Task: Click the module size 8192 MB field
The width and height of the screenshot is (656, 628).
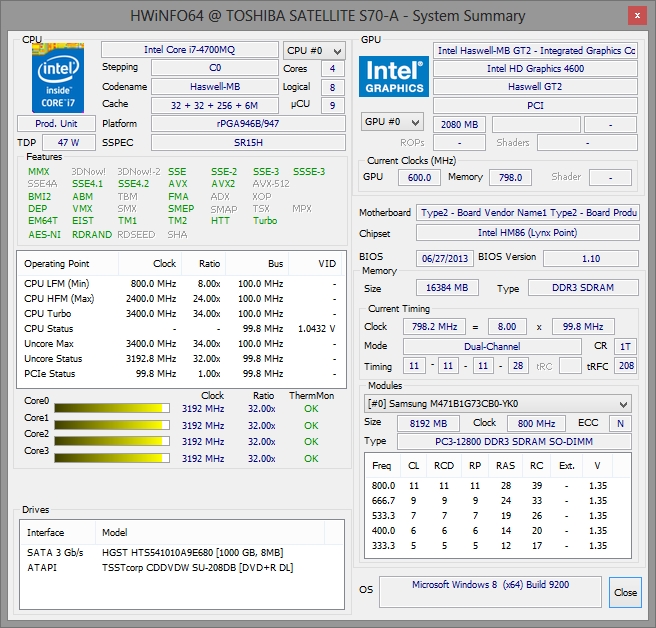Action: pyautogui.click(x=428, y=423)
